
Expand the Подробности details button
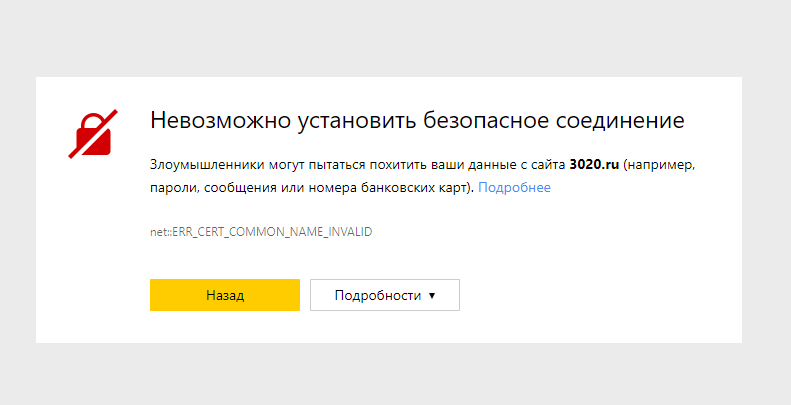point(384,295)
